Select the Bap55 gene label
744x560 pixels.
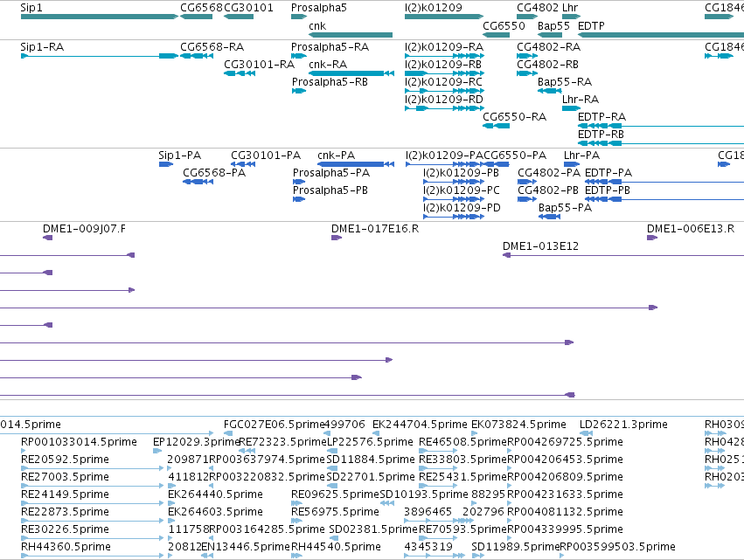tap(553, 25)
